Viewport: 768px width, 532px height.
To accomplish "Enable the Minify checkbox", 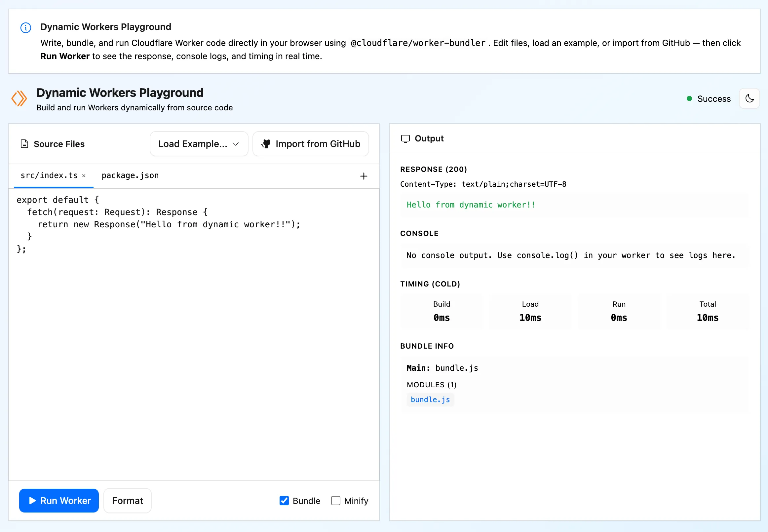I will click(x=336, y=501).
